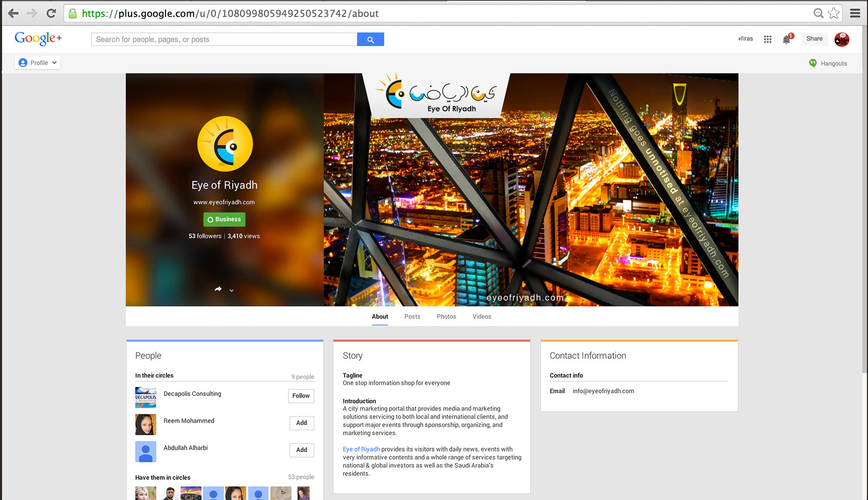Switch to the Posts tab
The width and height of the screenshot is (868, 500).
[x=412, y=316]
